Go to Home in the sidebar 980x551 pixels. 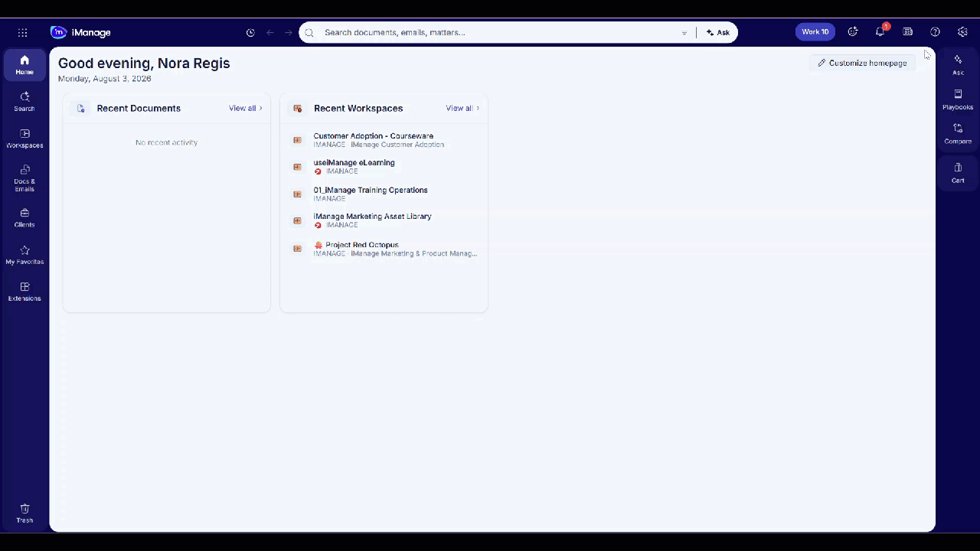(x=24, y=65)
